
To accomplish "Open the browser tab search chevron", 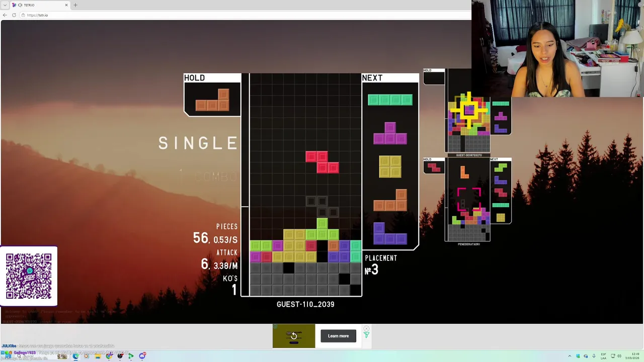I will tap(5, 5).
